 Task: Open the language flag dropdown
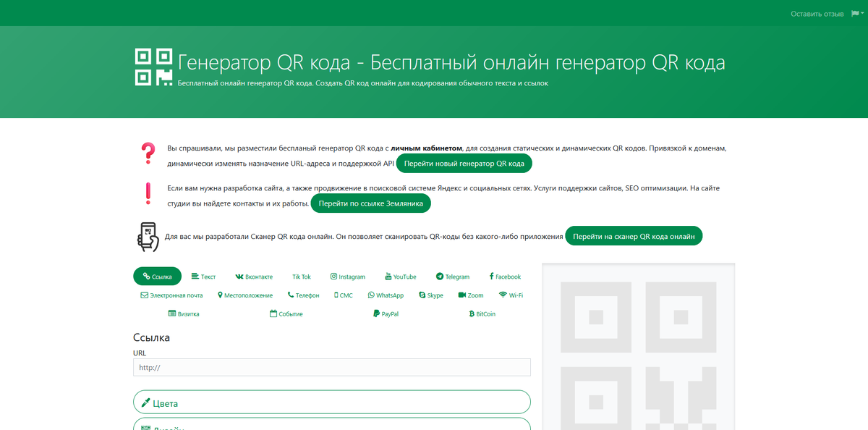coord(856,13)
